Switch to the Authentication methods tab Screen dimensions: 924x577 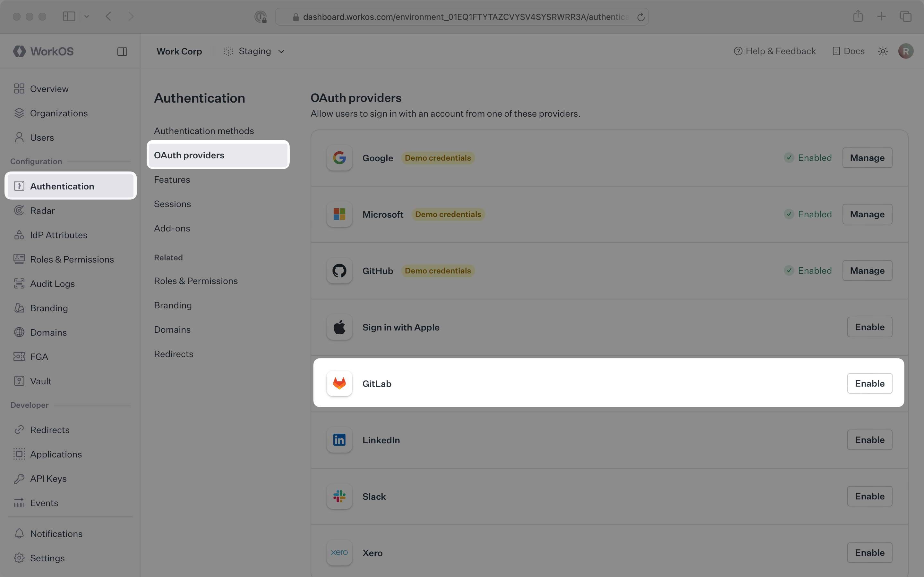[x=204, y=130]
